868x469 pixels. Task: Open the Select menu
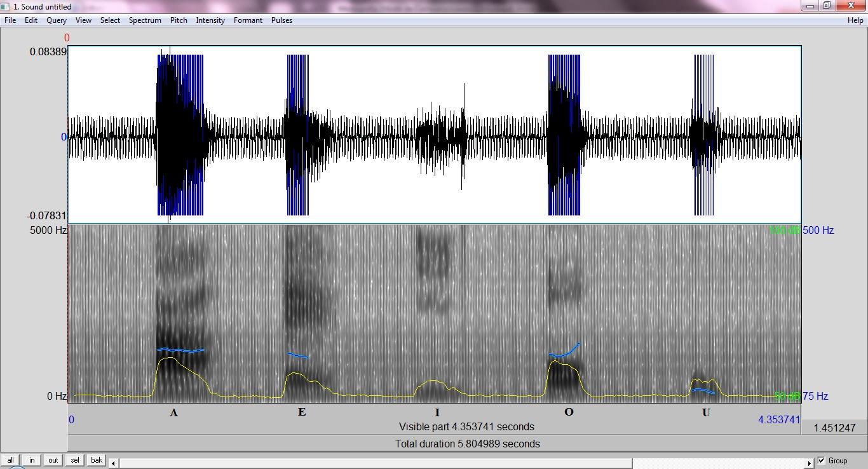point(110,20)
